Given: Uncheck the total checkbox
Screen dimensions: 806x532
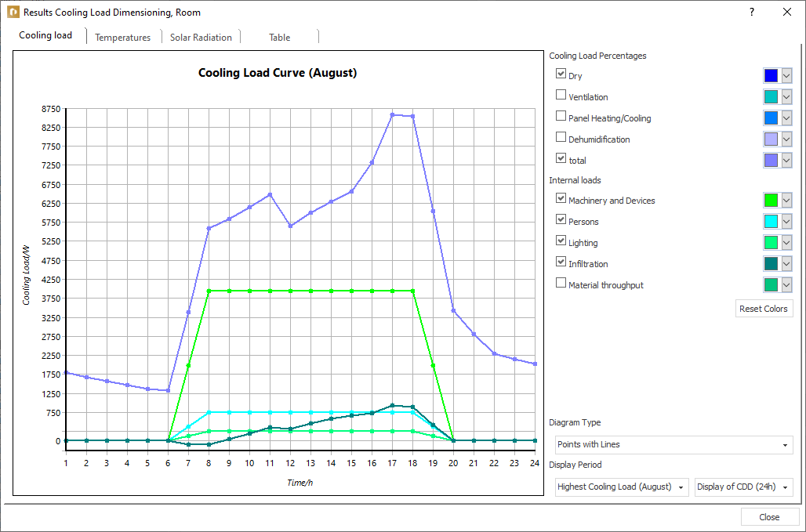Looking at the screenshot, I should (561, 159).
